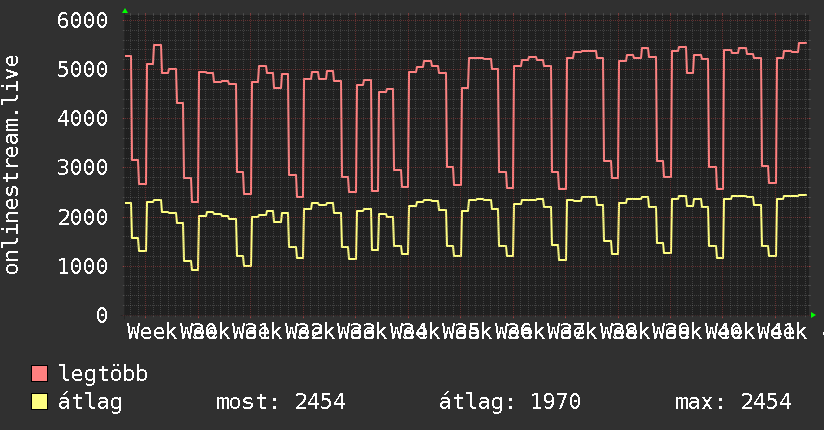Click the 0 y-axis label
This screenshot has height=430, width=824.
(x=102, y=315)
